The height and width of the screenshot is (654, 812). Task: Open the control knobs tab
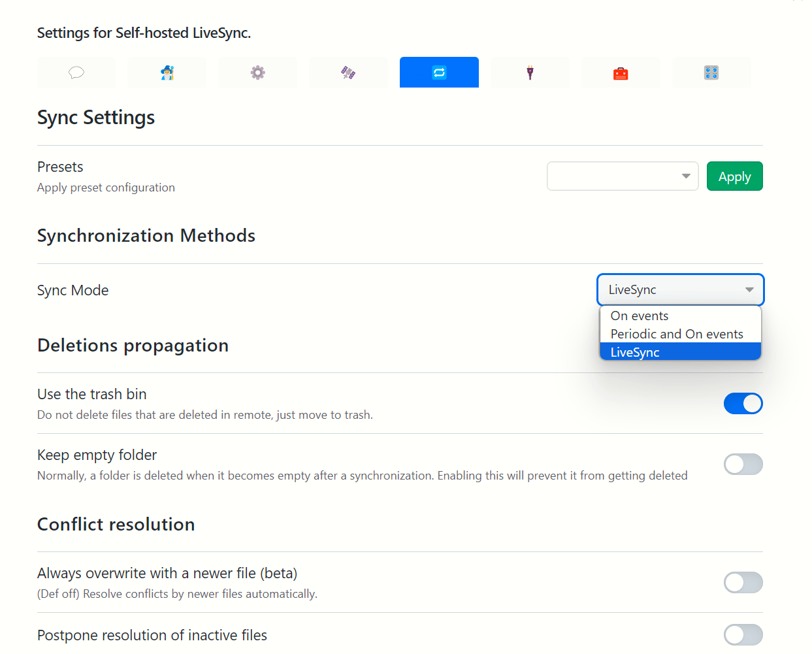coord(711,73)
